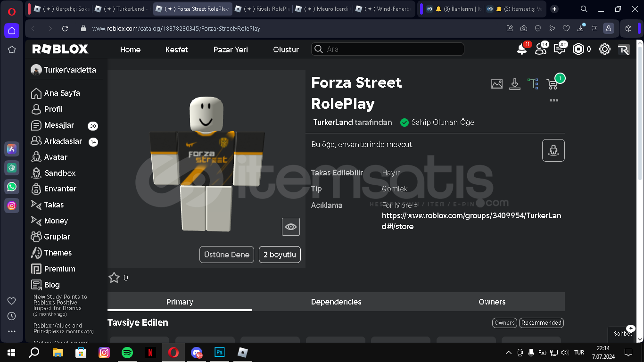644x362 pixels.
Task: Switch to the TurkerLand browser tab
Action: pos(122,9)
